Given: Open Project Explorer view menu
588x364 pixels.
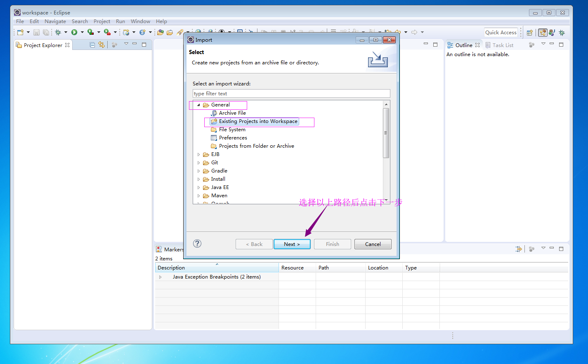Looking at the screenshot, I should tap(126, 44).
